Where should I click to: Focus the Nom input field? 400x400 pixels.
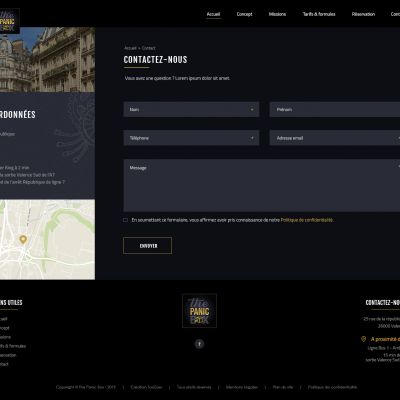point(191,109)
